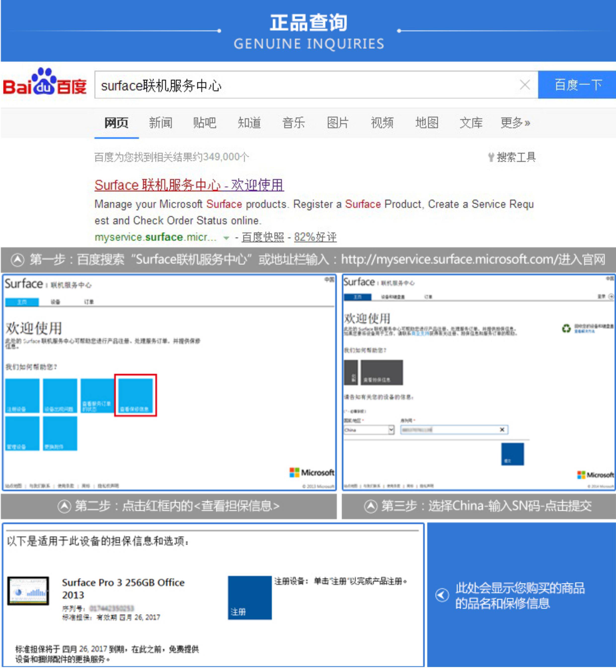616x672 pixels.
Task: Expand the green arrow beside myservice URL
Action: point(226,238)
